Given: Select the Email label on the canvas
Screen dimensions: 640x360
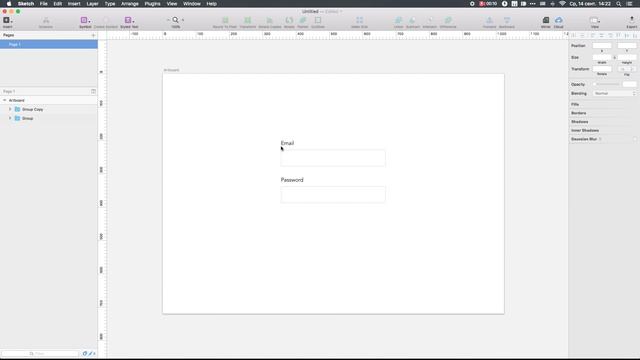Looking at the screenshot, I should coord(287,143).
